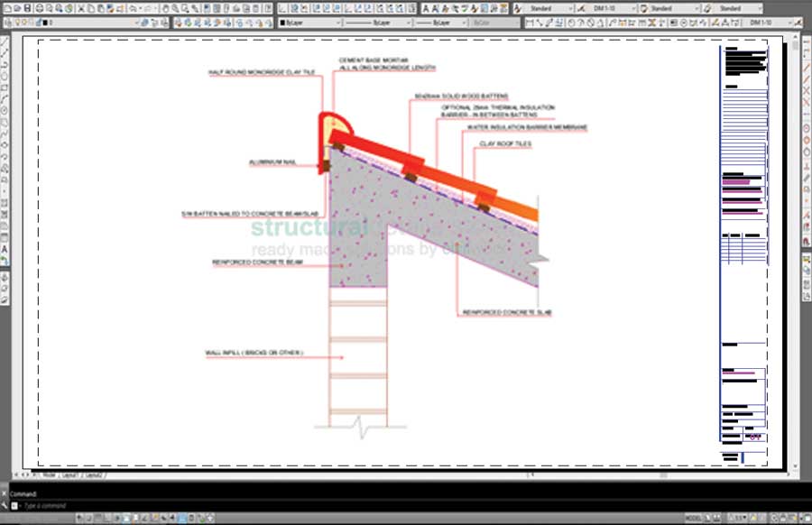Click the New drawing icon
812x525 pixels.
[5, 8]
